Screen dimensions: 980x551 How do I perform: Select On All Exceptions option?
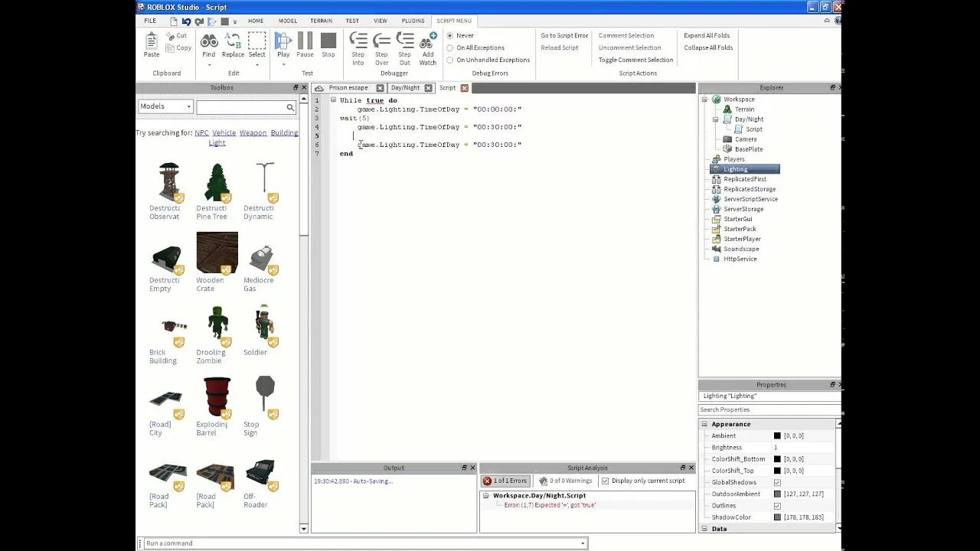click(450, 47)
